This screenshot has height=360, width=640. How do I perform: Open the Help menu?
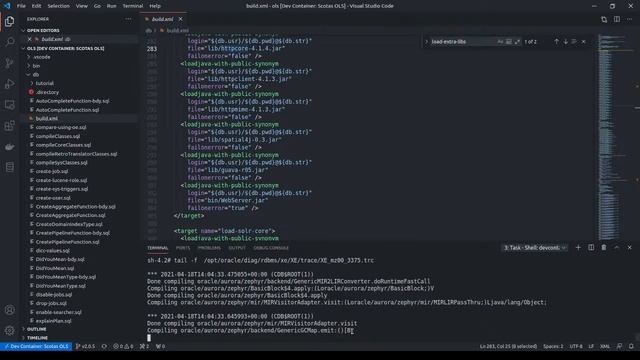point(155,6)
